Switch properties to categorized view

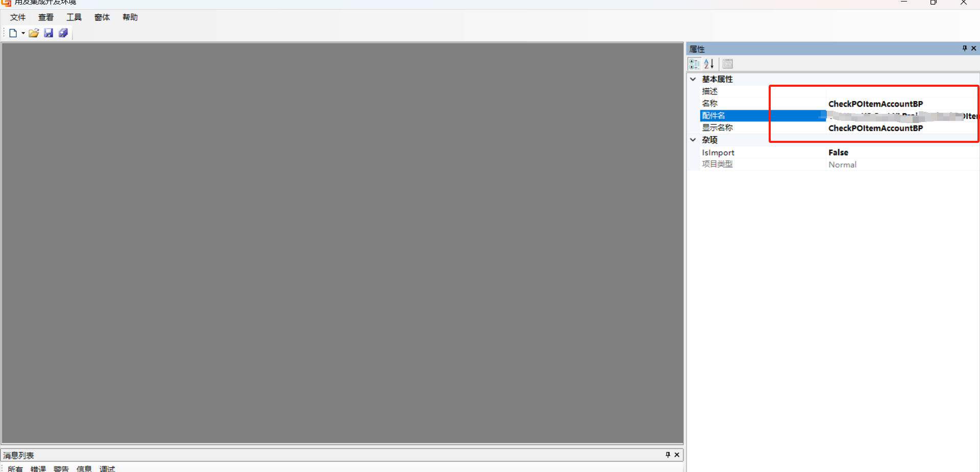[x=694, y=64]
